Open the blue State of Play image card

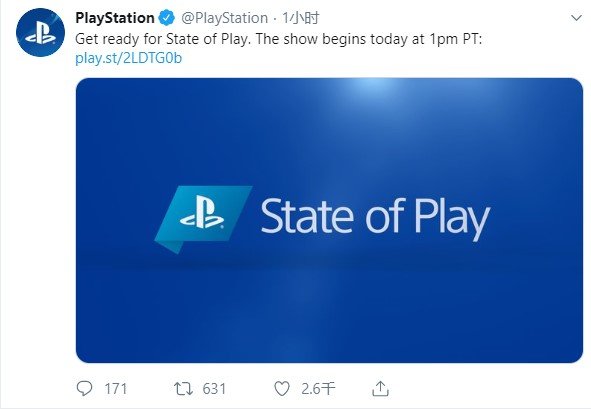point(329,221)
